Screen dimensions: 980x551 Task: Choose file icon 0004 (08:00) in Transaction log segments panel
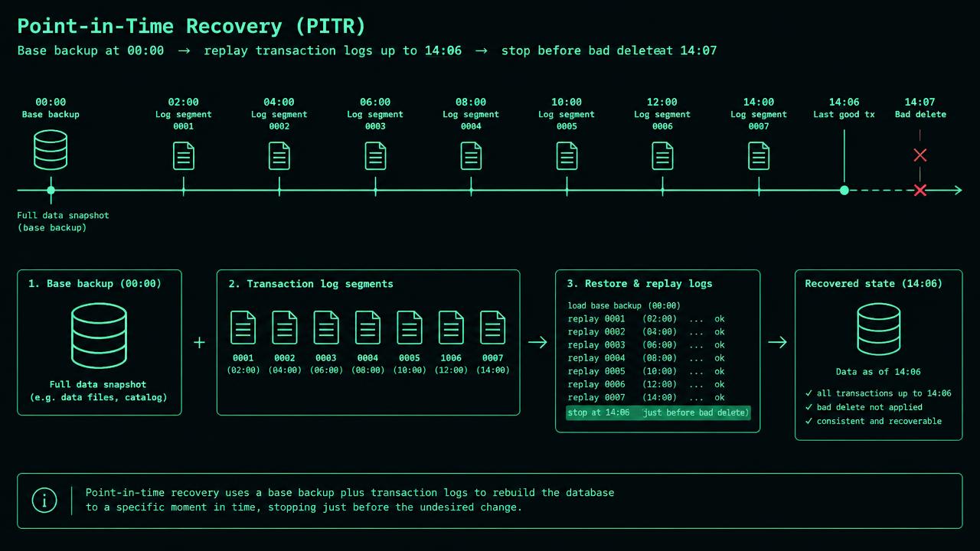(367, 328)
